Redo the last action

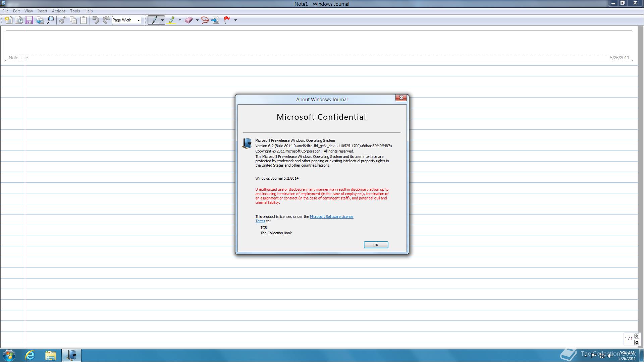(106, 20)
